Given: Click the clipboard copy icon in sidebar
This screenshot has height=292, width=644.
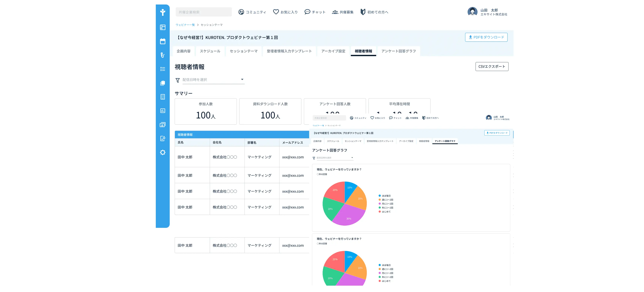Looking at the screenshot, I should click(163, 83).
